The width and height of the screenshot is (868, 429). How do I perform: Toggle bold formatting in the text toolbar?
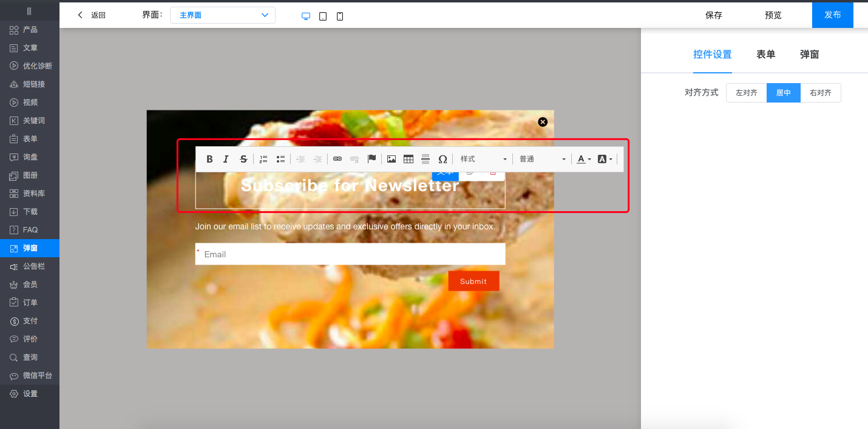[209, 159]
